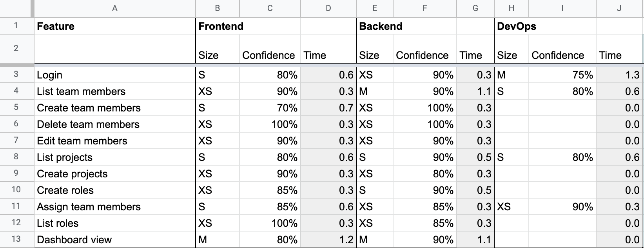Image resolution: width=644 pixels, height=248 pixels.
Task: Click List team members backend time 1.1
Action: pos(475,91)
